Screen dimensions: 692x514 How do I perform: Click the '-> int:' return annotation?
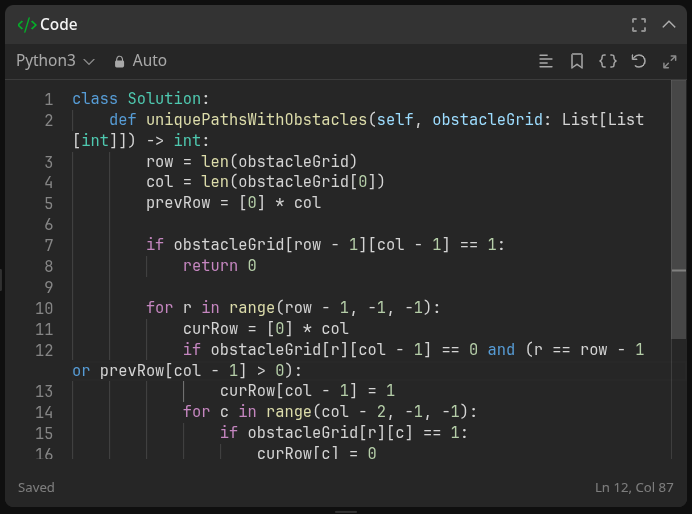[x=178, y=141]
